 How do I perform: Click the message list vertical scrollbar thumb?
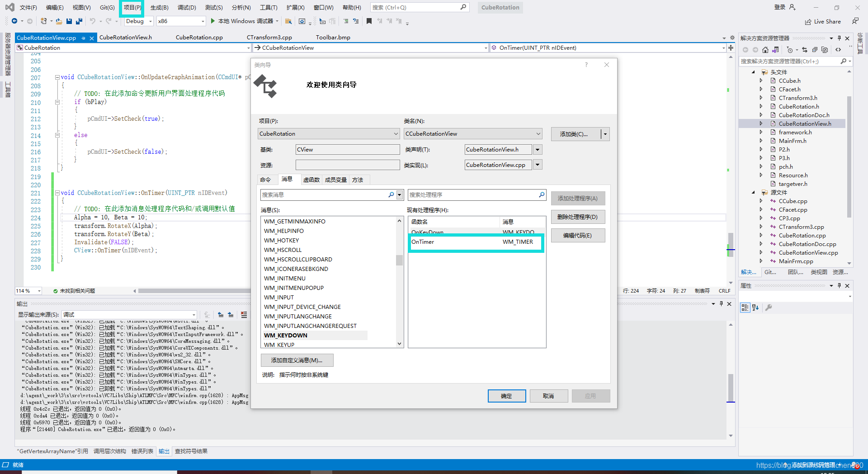pos(399,261)
